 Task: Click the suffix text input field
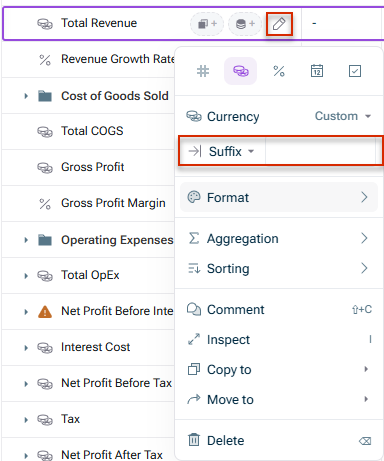coord(321,151)
